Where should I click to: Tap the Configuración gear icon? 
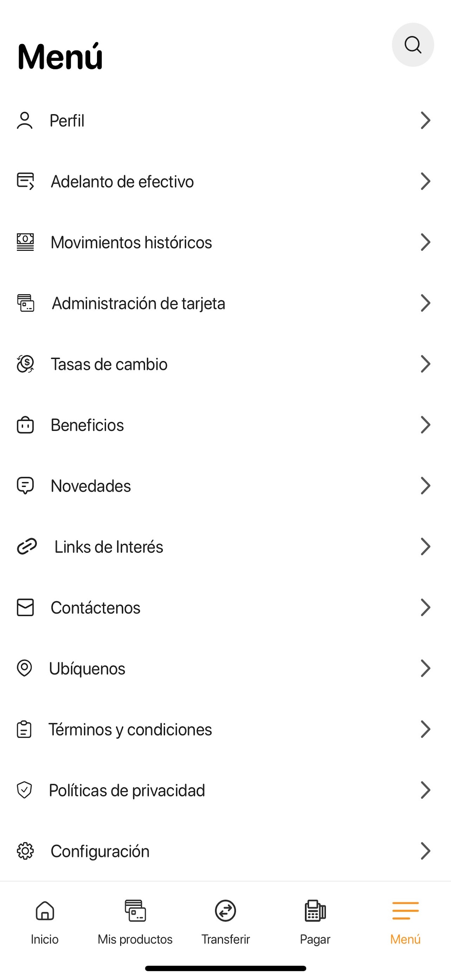(x=25, y=851)
